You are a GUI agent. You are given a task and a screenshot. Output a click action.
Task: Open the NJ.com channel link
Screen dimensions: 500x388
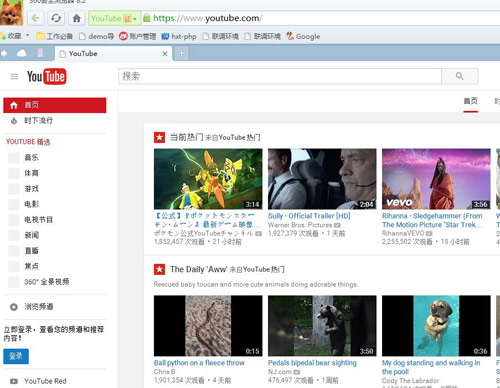pos(280,372)
